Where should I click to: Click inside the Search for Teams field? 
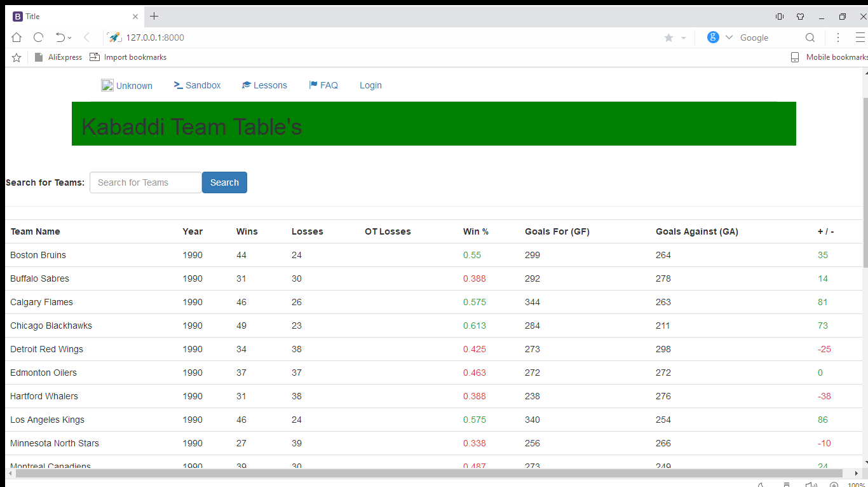[145, 182]
